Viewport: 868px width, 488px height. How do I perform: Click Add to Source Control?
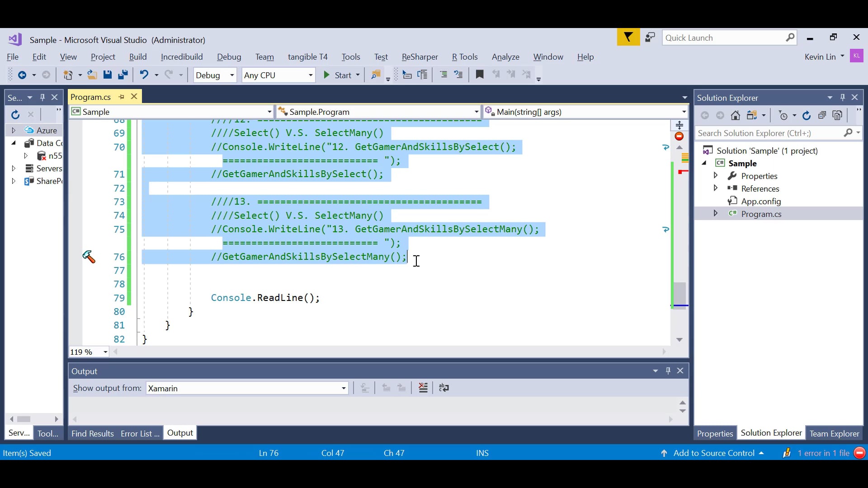point(713,453)
